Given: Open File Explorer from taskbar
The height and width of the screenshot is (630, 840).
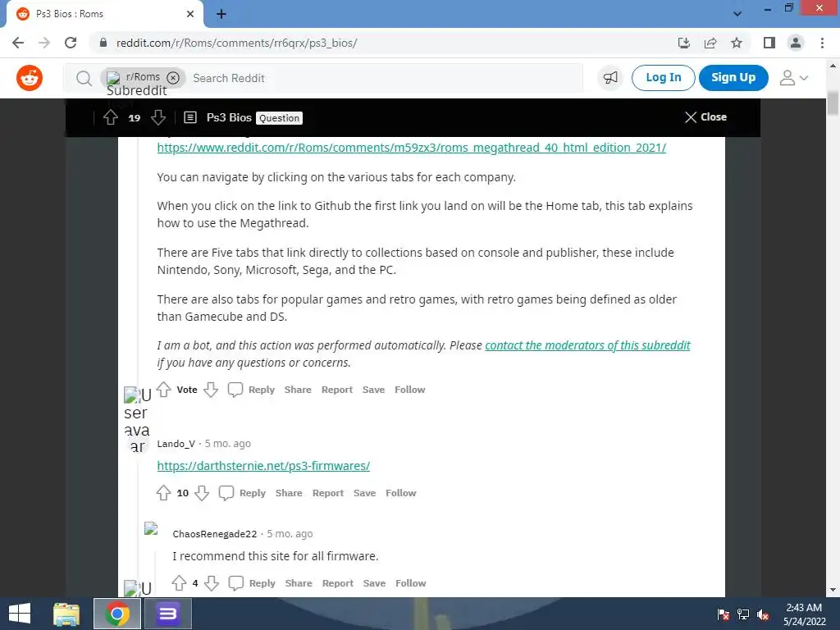Looking at the screenshot, I should [66, 614].
